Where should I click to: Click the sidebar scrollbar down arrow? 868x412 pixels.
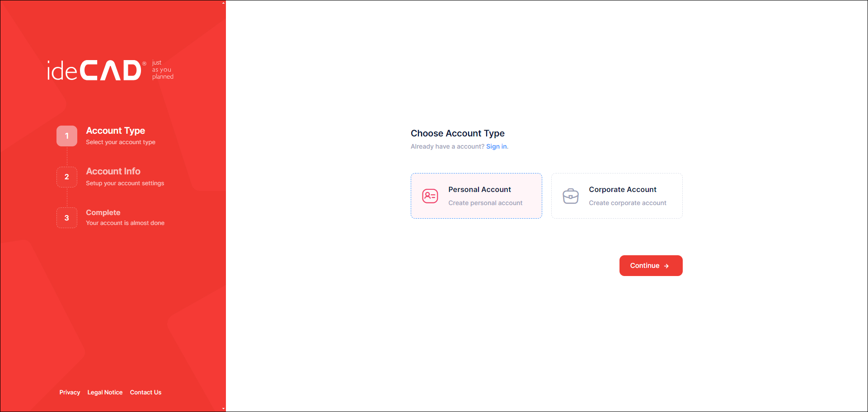pyautogui.click(x=223, y=409)
